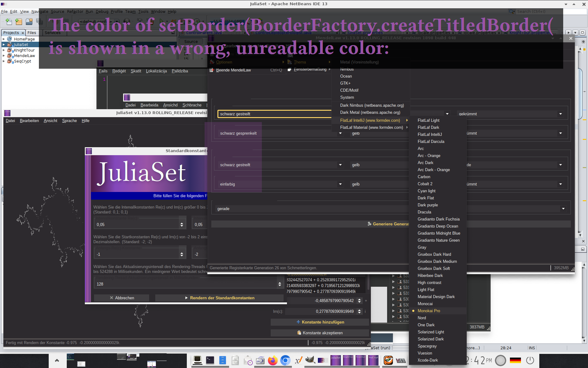Viewport: 588px width, 368px height.
Task: Open the JuliaSet app from the taskbar
Action: (x=335, y=360)
